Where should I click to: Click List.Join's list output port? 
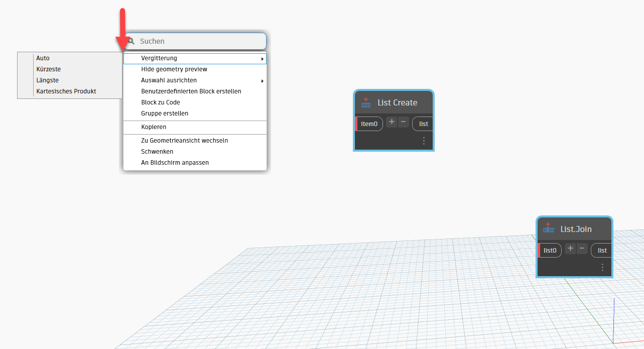coord(601,250)
